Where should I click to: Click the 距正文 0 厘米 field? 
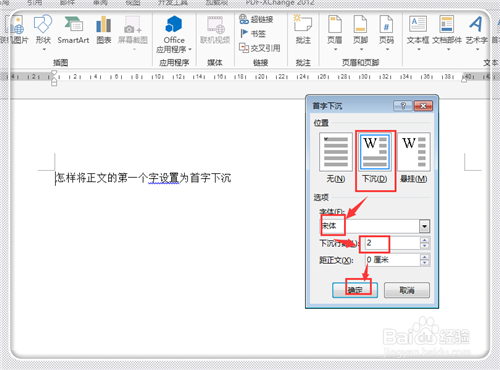click(392, 260)
